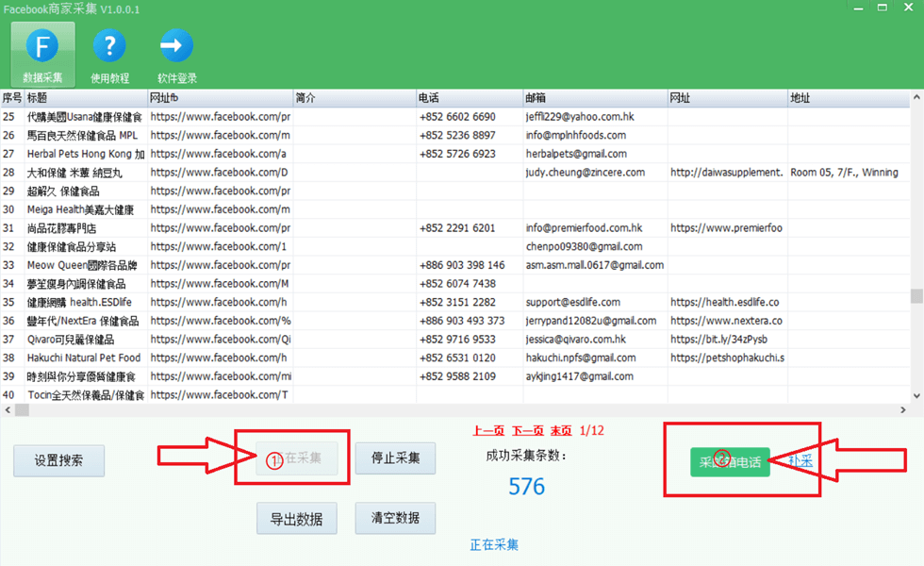Click the 补采 link
Image resolution: width=924 pixels, height=566 pixels.
[800, 461]
